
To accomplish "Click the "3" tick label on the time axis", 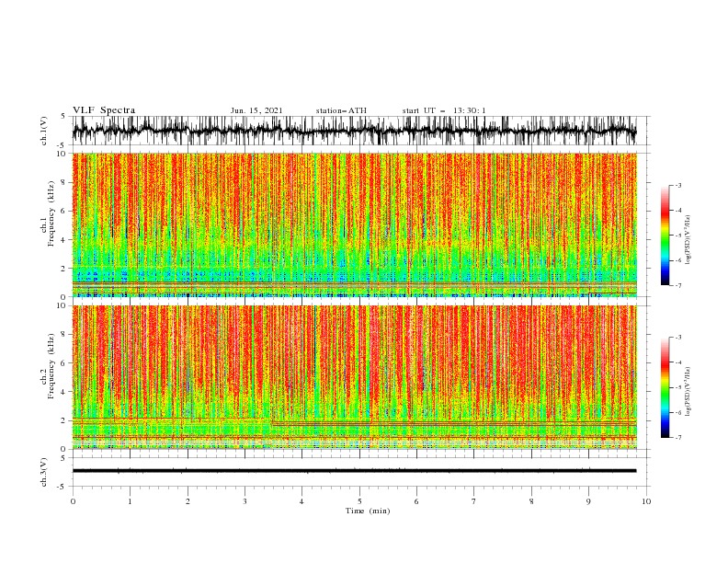I will coord(245,501).
